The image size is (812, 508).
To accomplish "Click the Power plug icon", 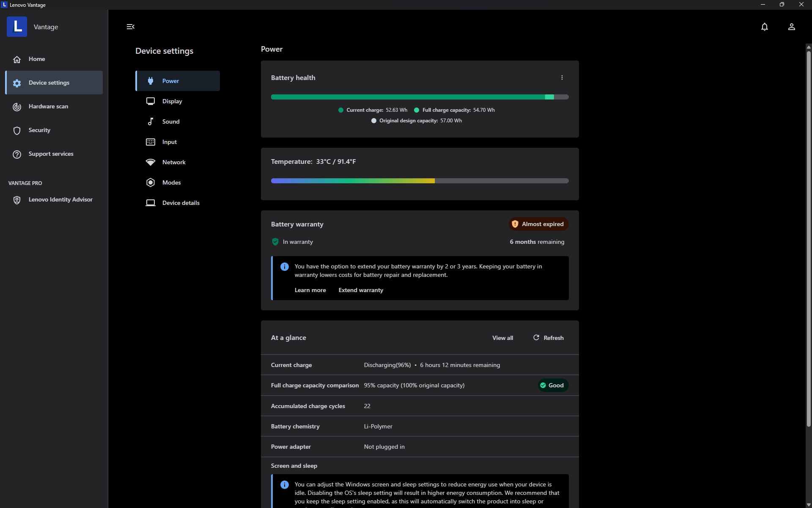I will pos(151,81).
